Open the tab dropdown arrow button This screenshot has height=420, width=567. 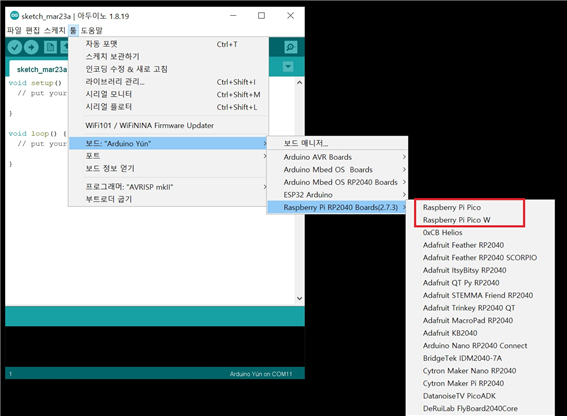coord(288,67)
